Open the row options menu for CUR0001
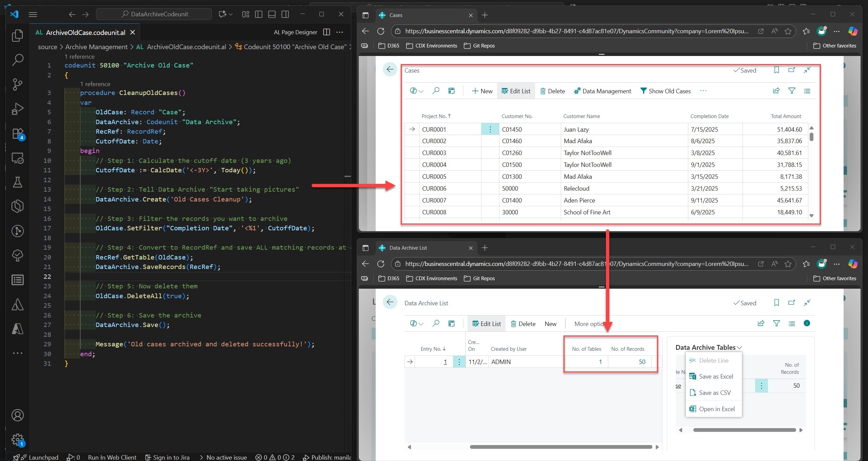 coord(490,129)
